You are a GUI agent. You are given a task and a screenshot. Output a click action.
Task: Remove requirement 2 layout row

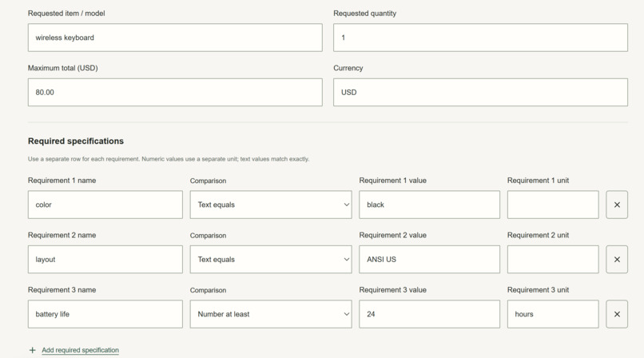pos(617,260)
